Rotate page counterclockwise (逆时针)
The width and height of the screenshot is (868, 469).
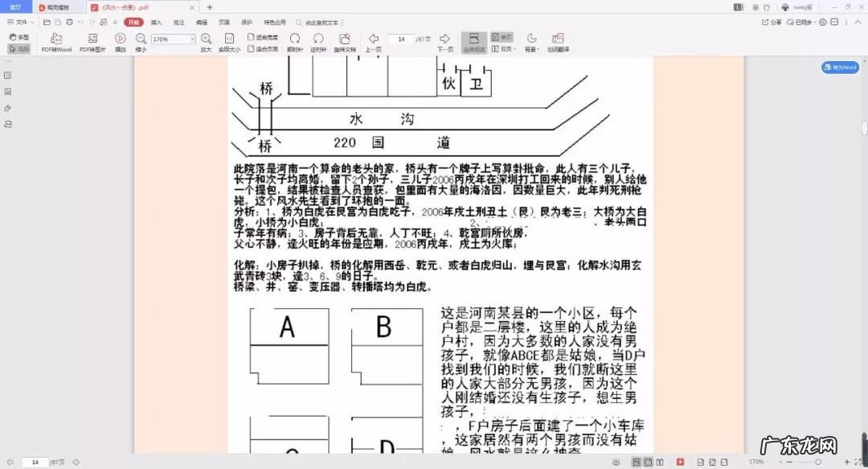point(318,42)
